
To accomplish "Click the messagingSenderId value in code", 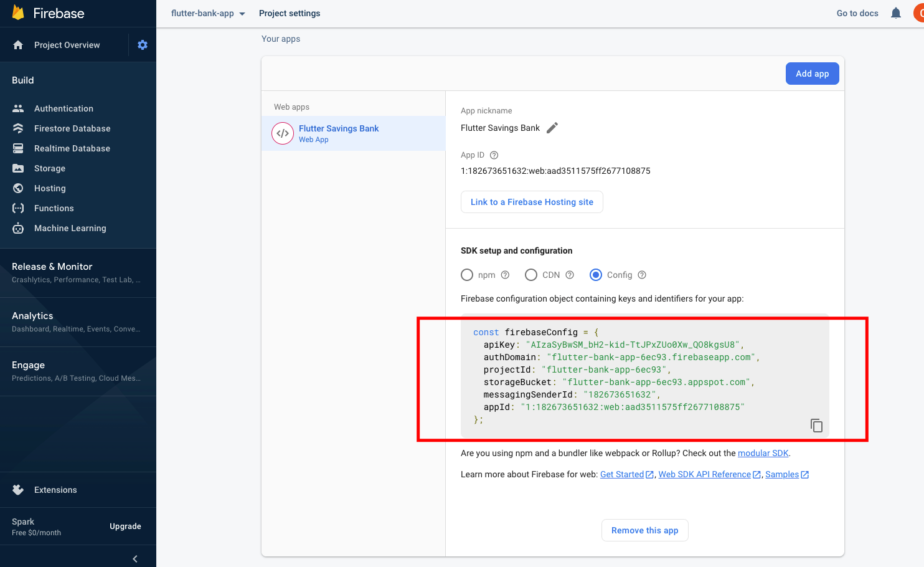I will point(620,394).
